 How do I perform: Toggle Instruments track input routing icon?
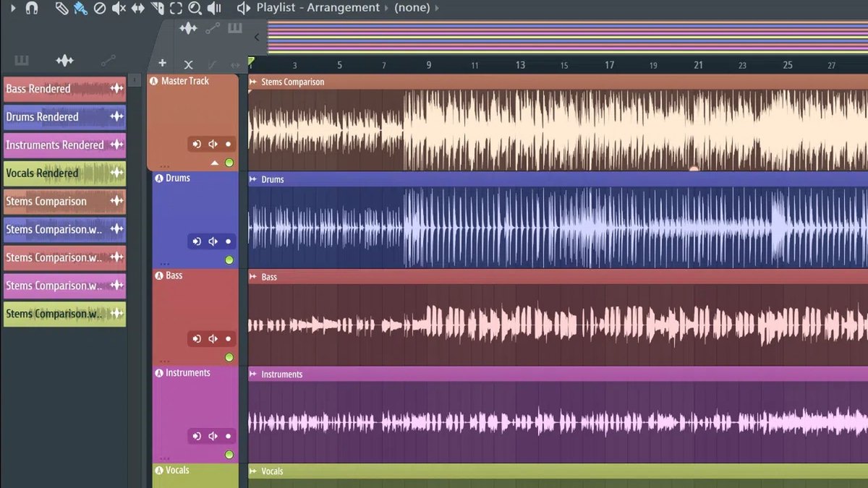(197, 437)
